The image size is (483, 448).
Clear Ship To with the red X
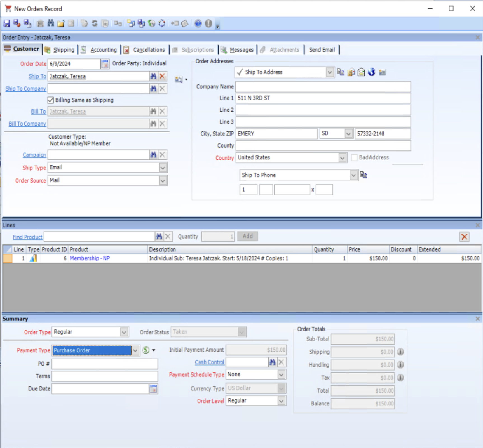162,76
